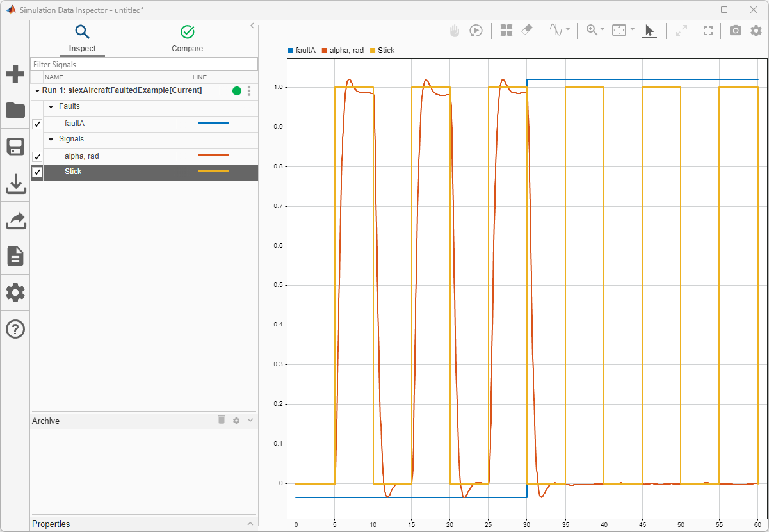The height and width of the screenshot is (532, 769).
Task: Click the replay controls play icon
Action: point(476,30)
